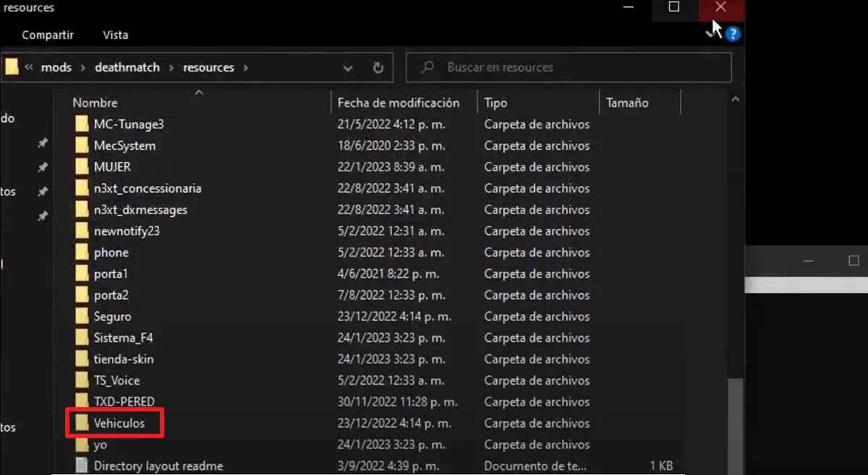Click the search magnifier icon
The image size is (868, 475).
(x=427, y=67)
